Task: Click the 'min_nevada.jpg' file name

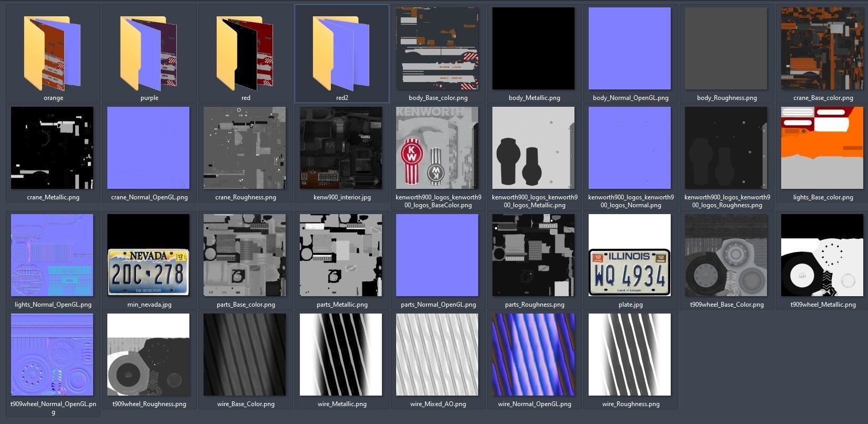Action: tap(149, 305)
